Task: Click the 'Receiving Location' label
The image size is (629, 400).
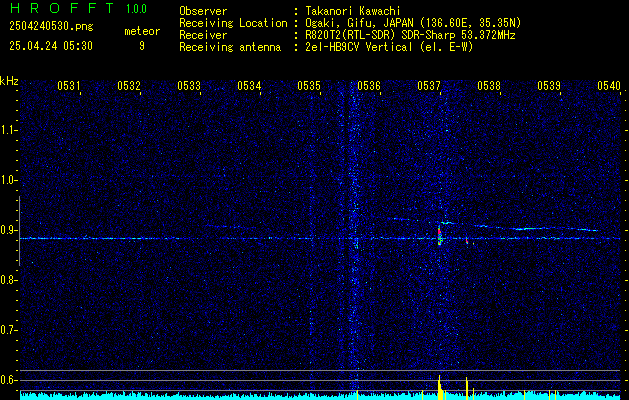Action: point(233,23)
